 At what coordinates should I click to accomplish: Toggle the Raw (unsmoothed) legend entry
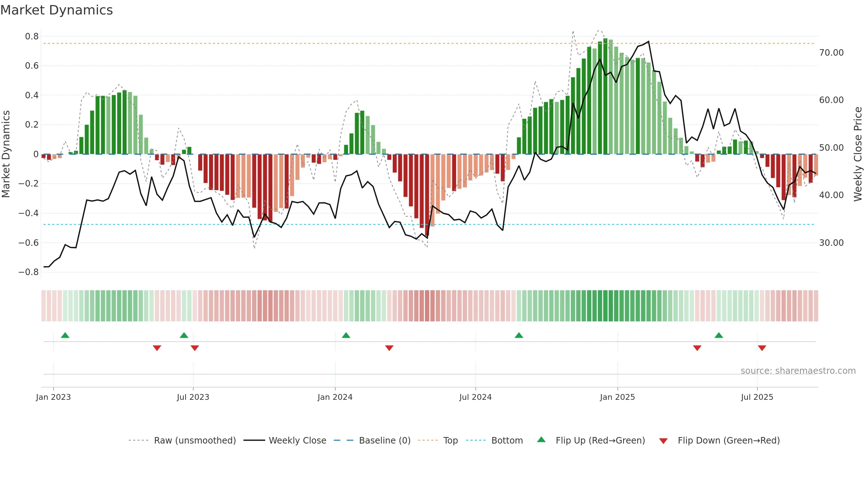tap(182, 440)
